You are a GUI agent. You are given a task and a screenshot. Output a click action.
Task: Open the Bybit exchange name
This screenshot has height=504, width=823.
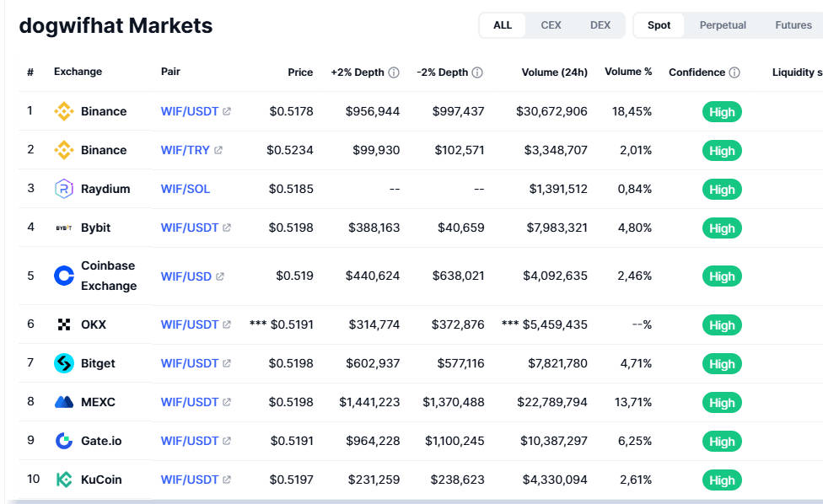point(95,228)
